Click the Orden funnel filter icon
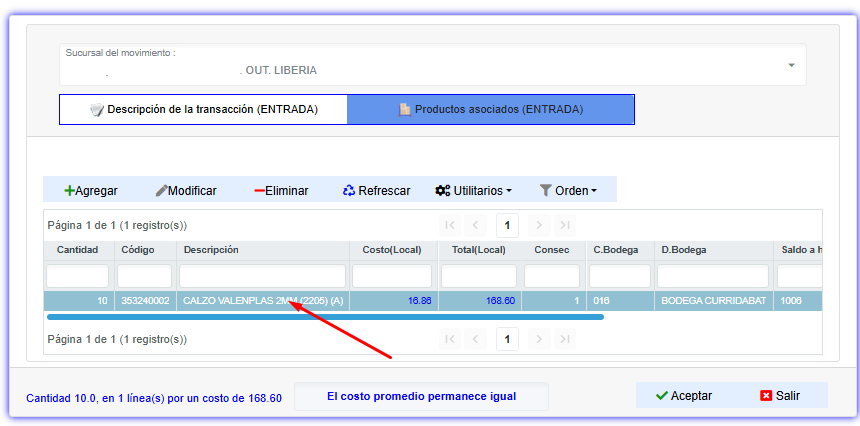Image resolution: width=860 pixels, height=426 pixels. click(545, 190)
